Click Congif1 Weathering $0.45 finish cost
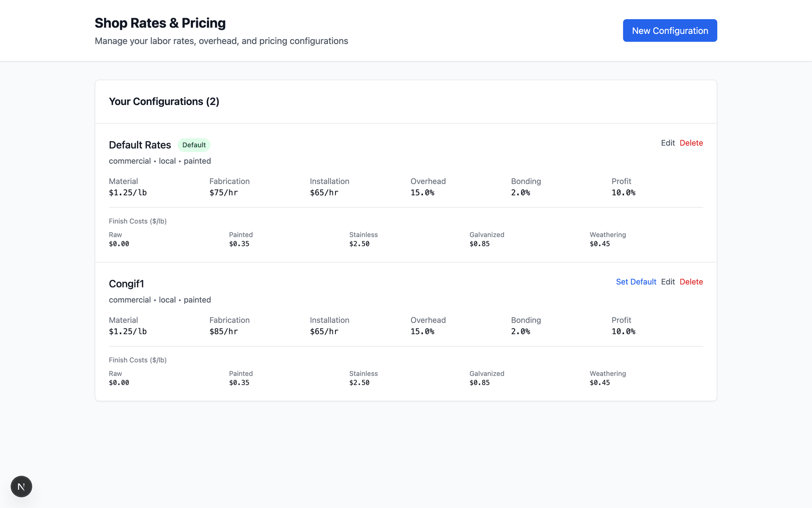 (x=599, y=383)
